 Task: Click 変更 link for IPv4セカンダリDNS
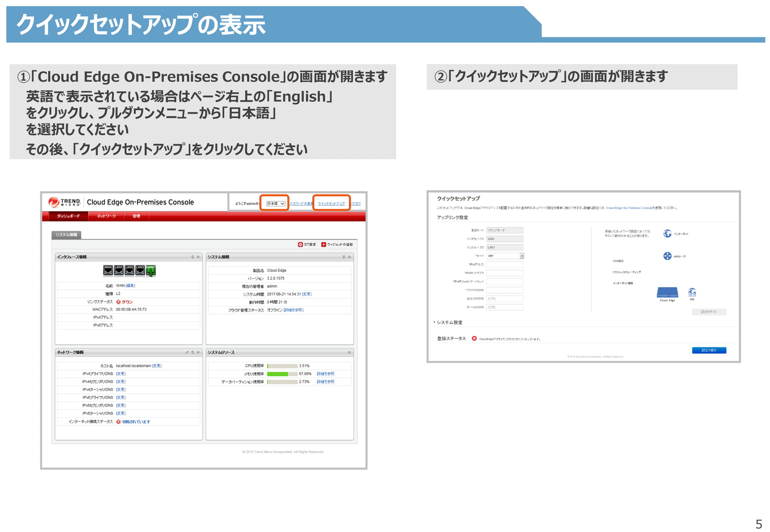click(121, 382)
